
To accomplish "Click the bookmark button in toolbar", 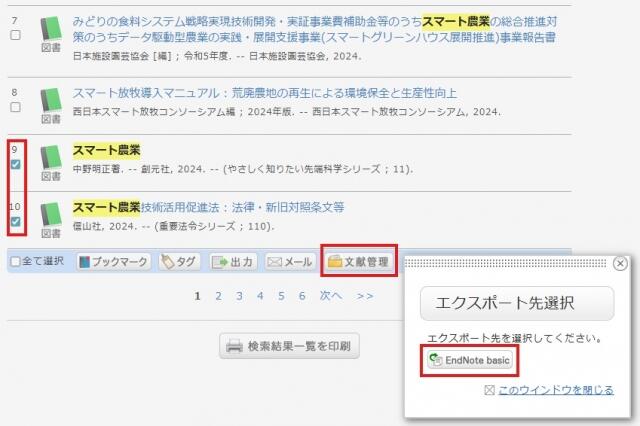I will 113,262.
